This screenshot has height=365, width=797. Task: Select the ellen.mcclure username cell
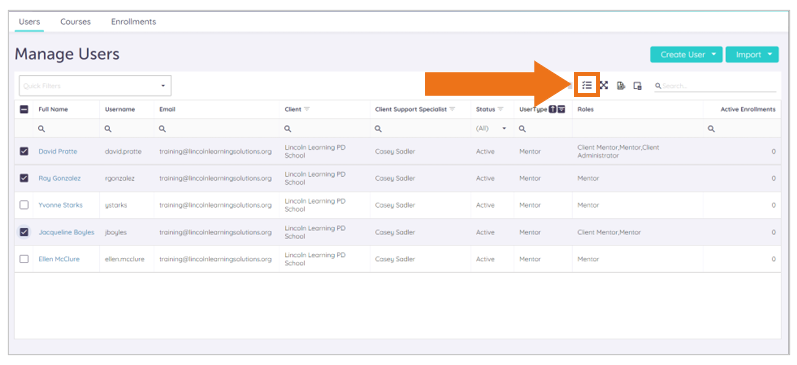click(125, 259)
